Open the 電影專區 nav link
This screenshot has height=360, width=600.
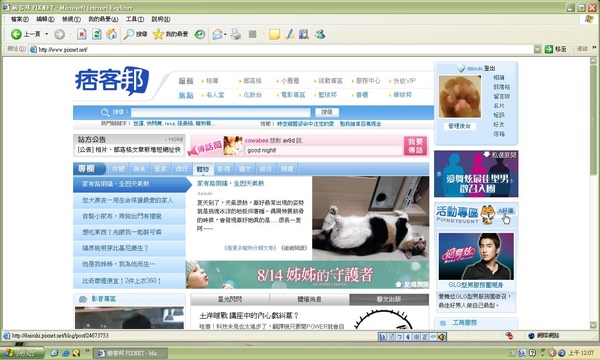[x=293, y=95]
